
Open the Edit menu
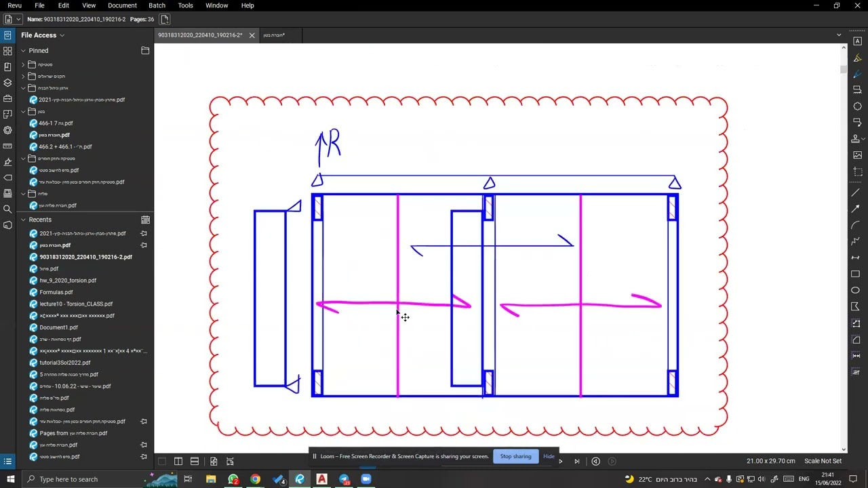point(63,5)
